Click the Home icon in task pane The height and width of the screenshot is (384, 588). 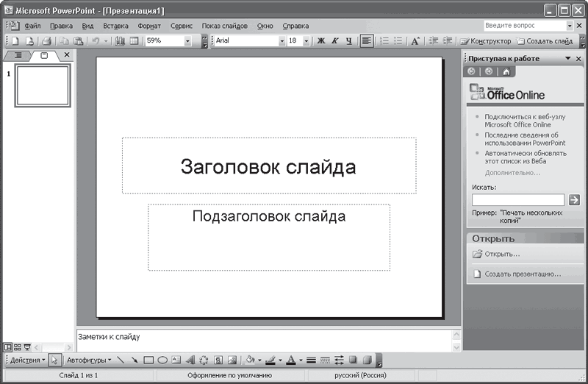pos(506,71)
